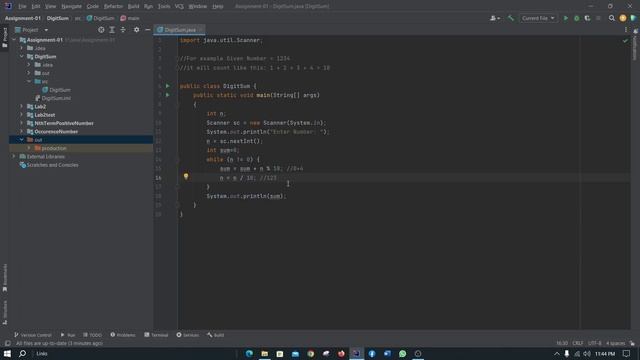Image resolution: width=640 pixels, height=360 pixels.
Task: Run the current file with green play button
Action: click(x=566, y=18)
